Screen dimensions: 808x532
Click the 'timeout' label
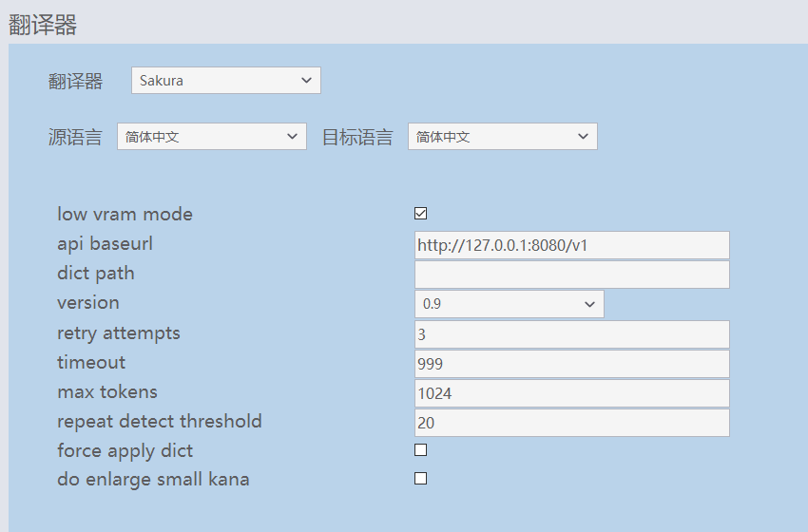(x=91, y=362)
